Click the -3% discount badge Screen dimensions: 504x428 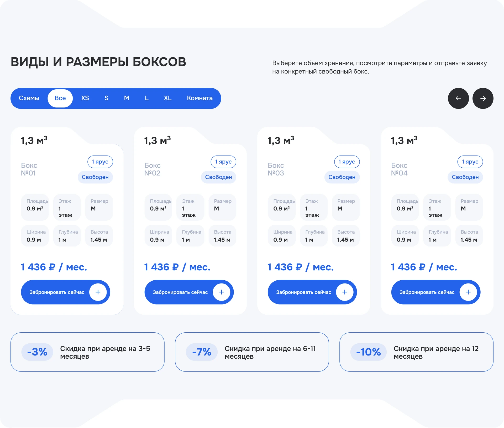(37, 352)
